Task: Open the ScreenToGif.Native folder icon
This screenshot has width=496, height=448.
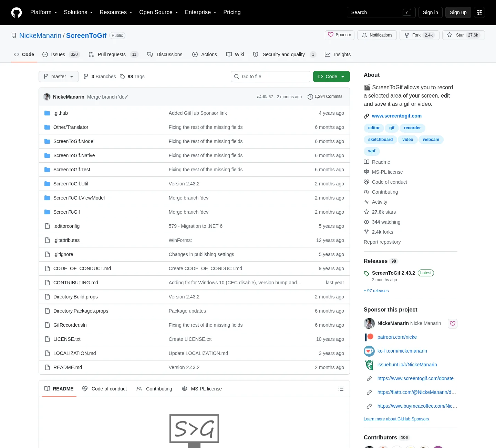Action: point(47,155)
